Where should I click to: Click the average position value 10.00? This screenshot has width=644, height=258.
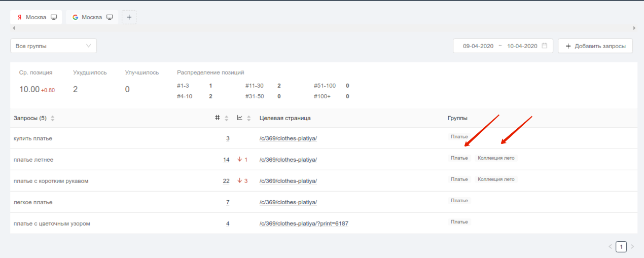pos(29,89)
